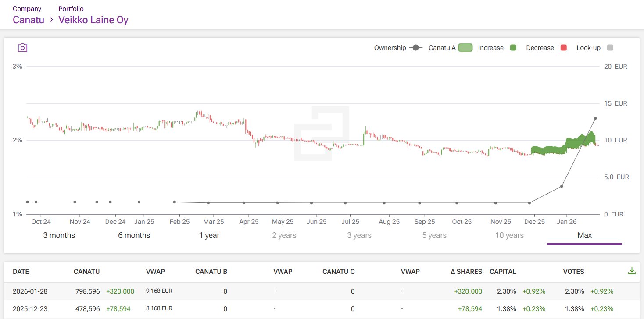Select the 2026-01-28 table row date

point(30,291)
